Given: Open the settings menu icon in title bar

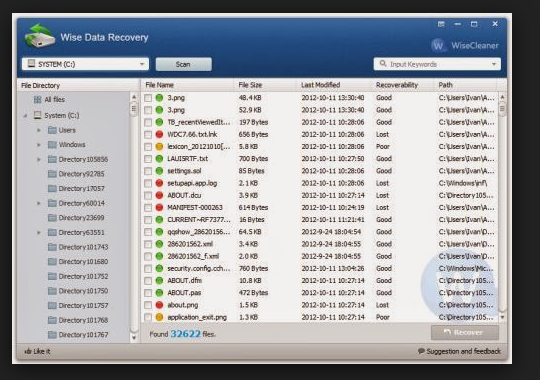Looking at the screenshot, I should click(441, 24).
